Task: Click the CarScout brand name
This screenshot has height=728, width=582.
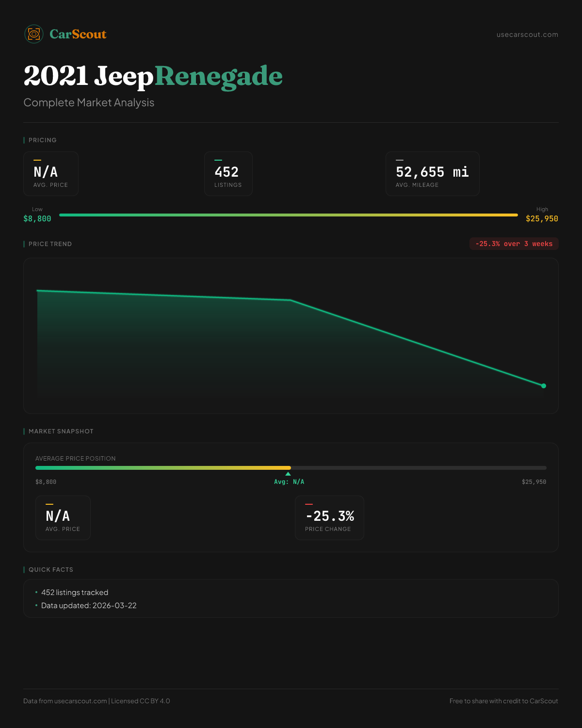Action: [78, 34]
